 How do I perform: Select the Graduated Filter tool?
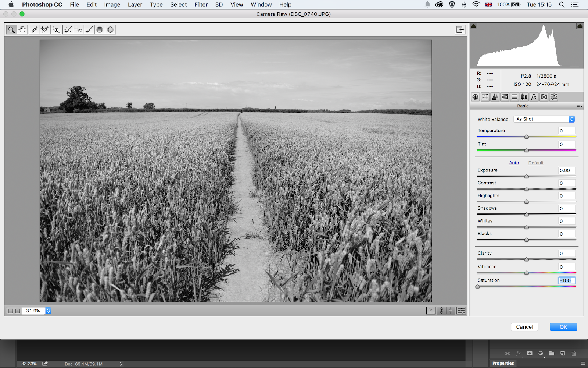(x=100, y=30)
